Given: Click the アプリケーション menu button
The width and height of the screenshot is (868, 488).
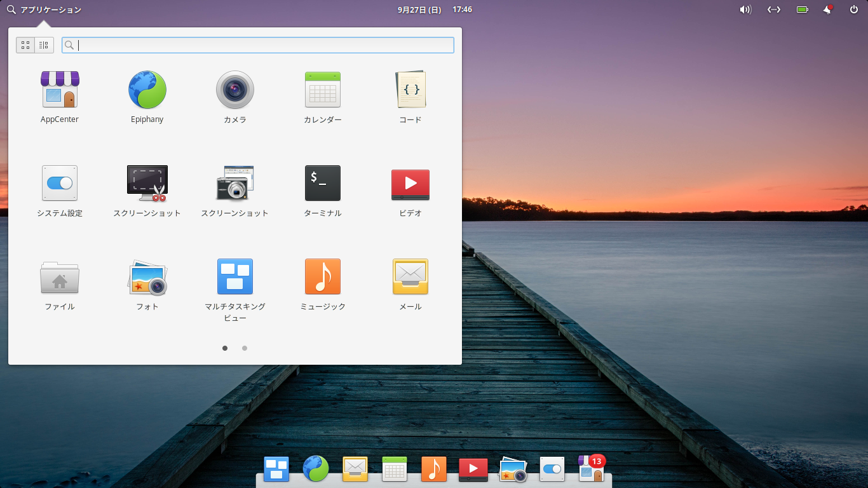Looking at the screenshot, I should (44, 10).
